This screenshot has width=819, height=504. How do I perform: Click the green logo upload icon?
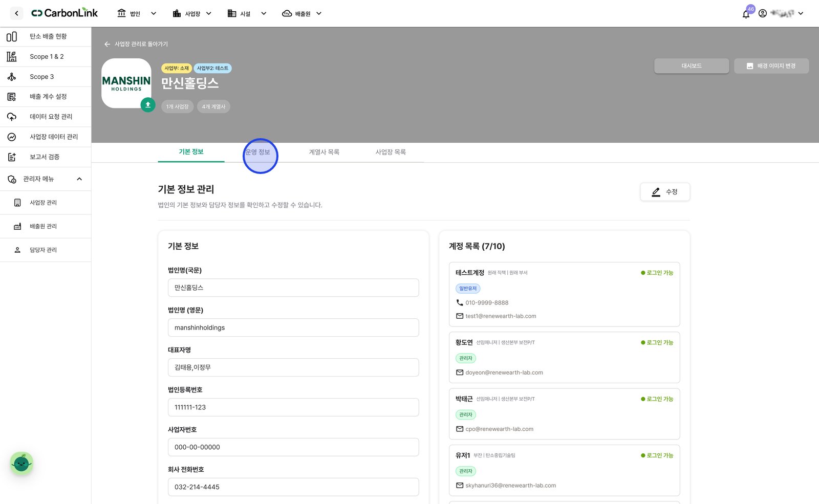coord(148,105)
